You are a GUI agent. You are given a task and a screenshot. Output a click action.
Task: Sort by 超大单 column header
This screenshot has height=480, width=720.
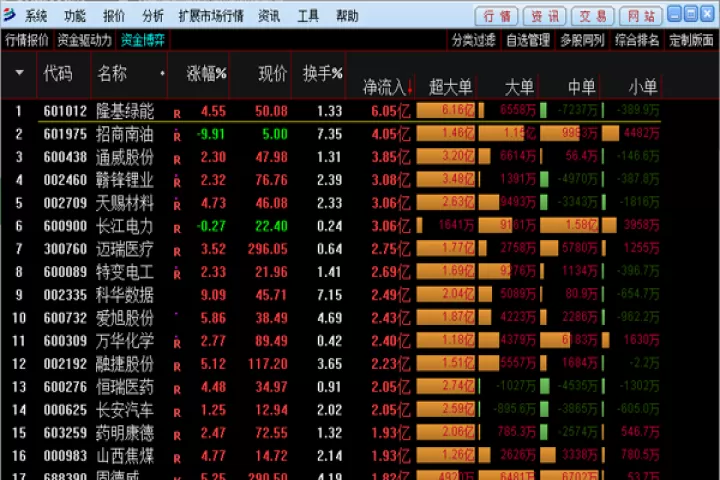(x=450, y=87)
